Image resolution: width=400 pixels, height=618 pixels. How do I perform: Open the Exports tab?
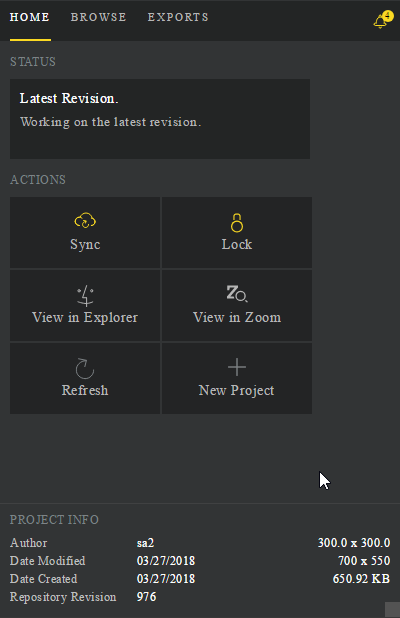coord(178,17)
